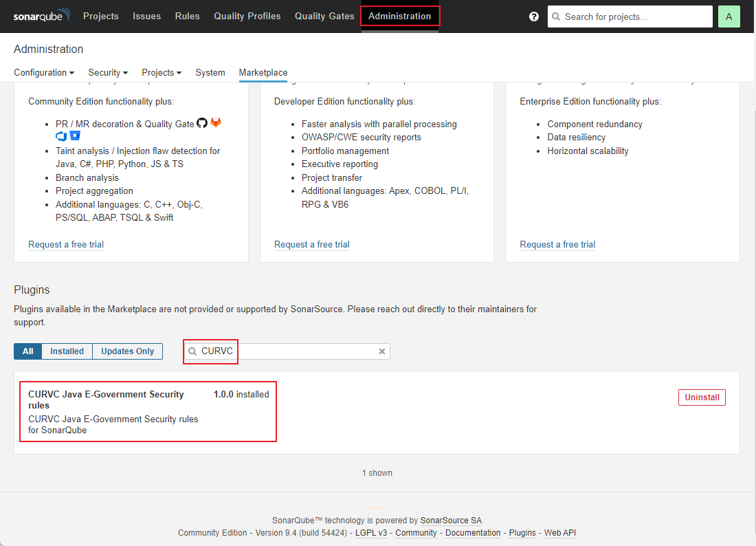Click the SonarQube logo
756x546 pixels.
[x=42, y=15]
